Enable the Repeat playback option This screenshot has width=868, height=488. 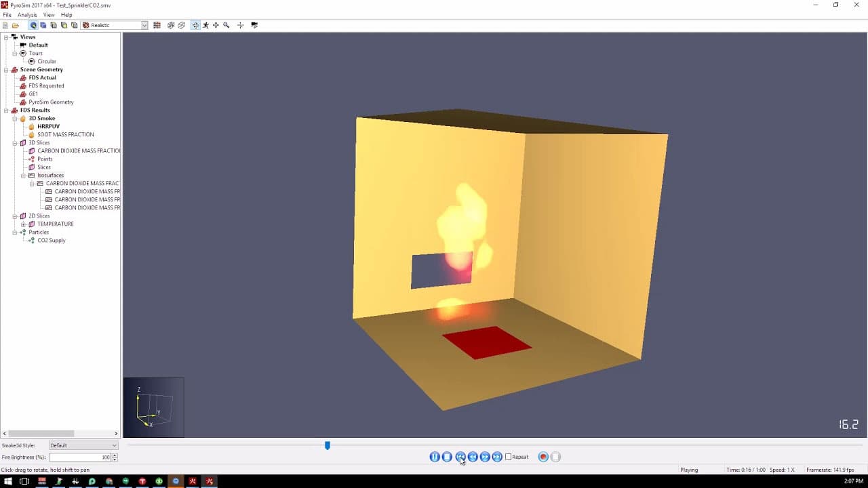(x=509, y=456)
